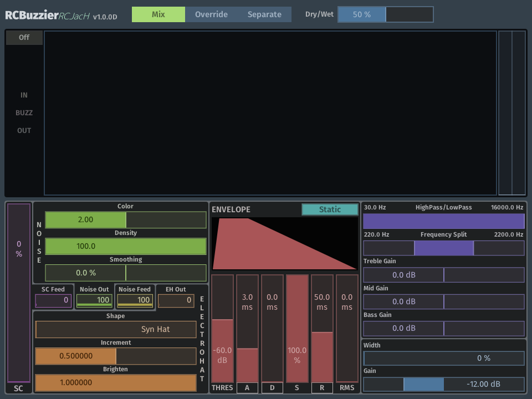Click the SC vertical slider

click(x=19, y=293)
